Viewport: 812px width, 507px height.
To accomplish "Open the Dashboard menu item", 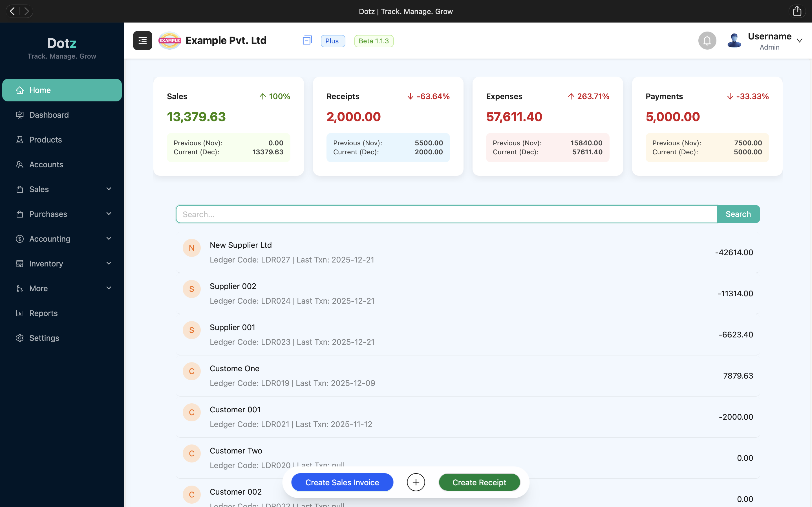I will 49,115.
